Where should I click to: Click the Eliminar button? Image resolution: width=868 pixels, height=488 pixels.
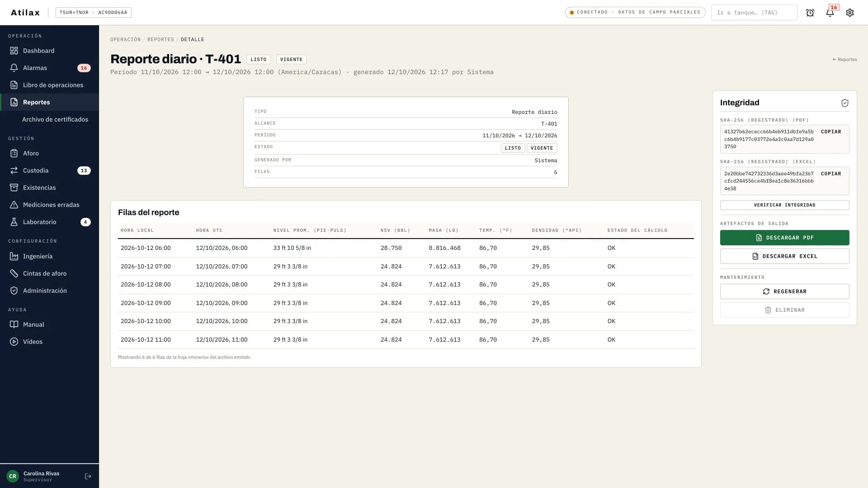784,310
